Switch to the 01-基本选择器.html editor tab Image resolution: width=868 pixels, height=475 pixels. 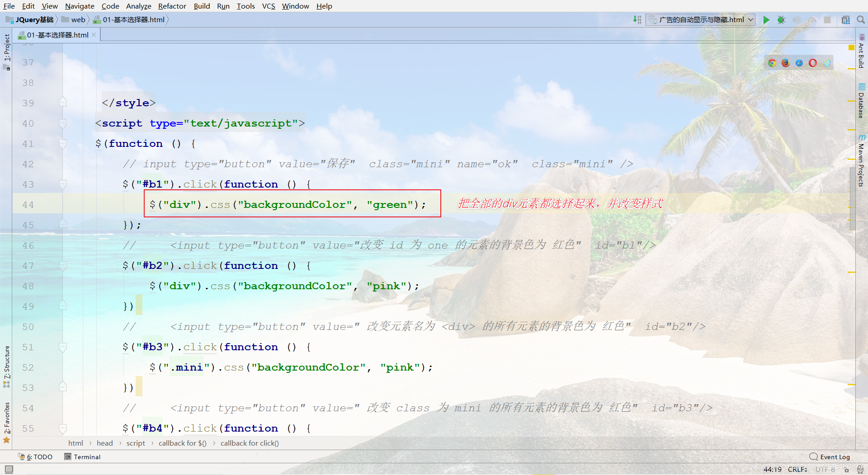click(x=57, y=34)
